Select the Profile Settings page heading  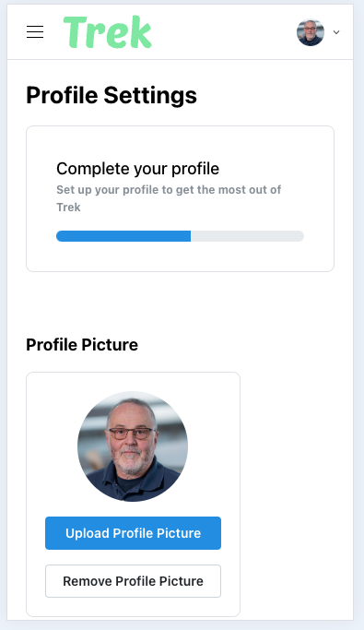coord(112,95)
